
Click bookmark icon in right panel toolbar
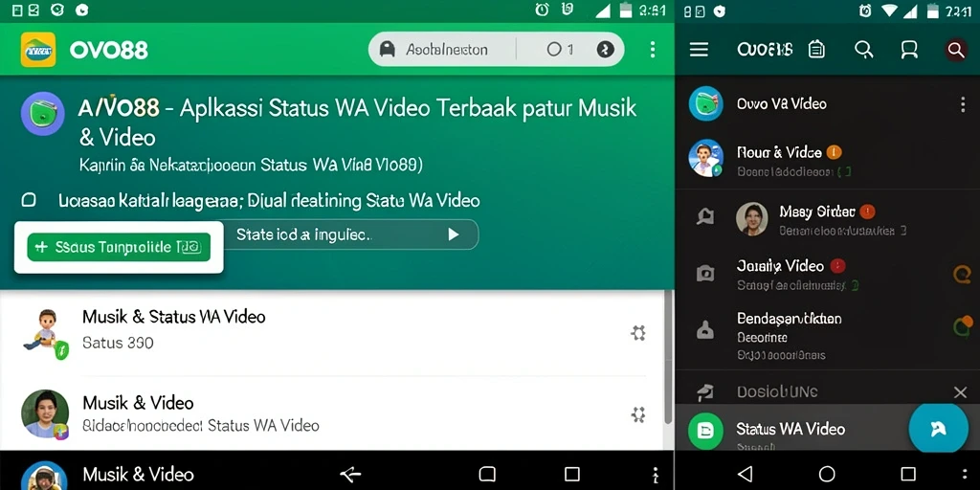[x=909, y=50]
